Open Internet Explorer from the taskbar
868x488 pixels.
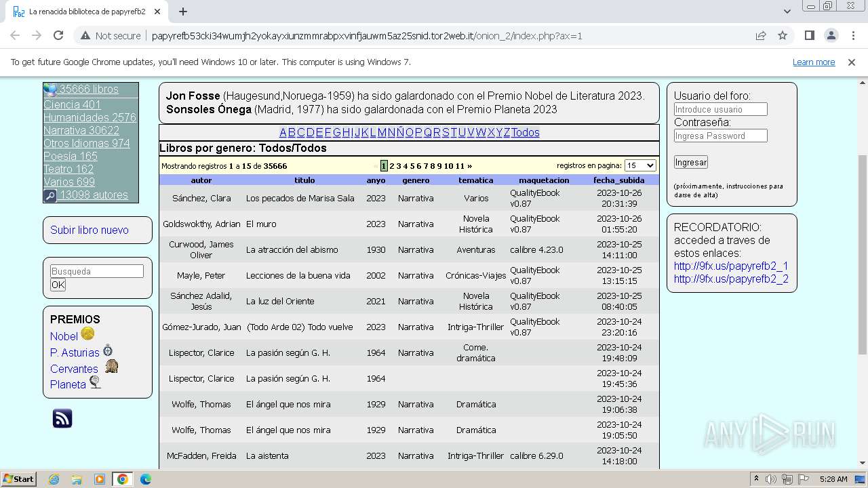[54, 479]
